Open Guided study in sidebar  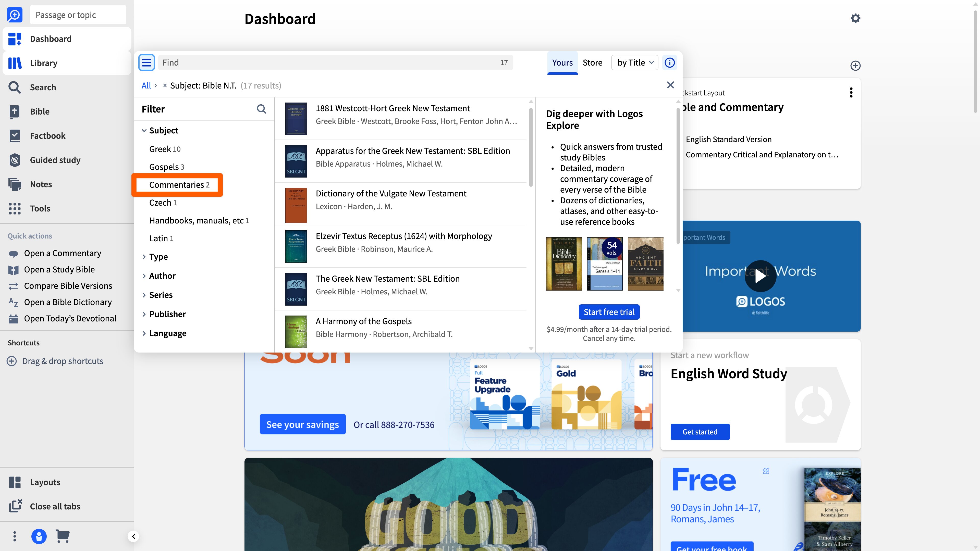(67, 160)
